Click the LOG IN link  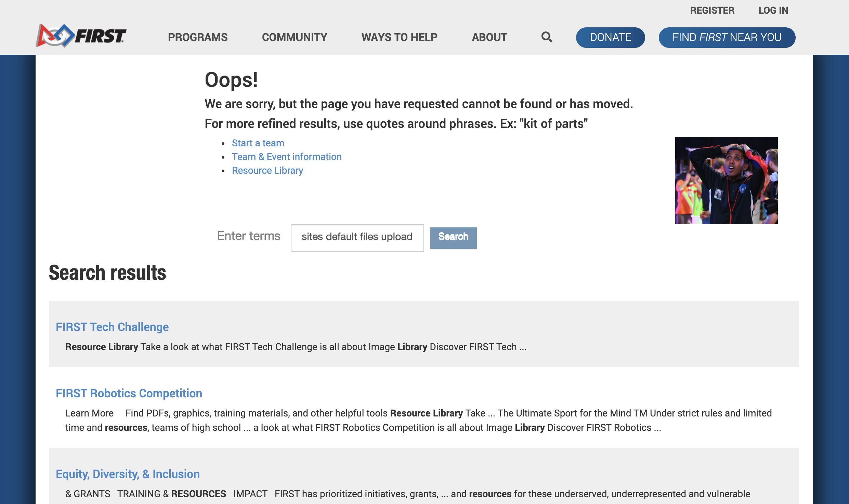click(x=773, y=10)
